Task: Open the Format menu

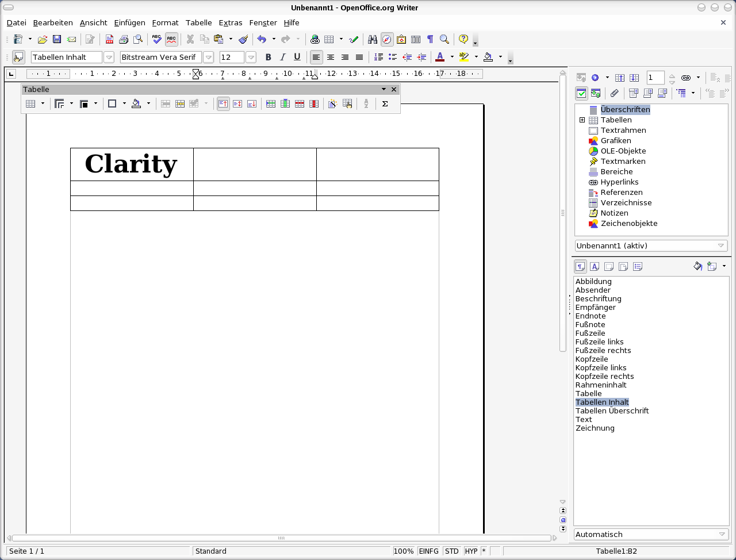Action: [165, 22]
